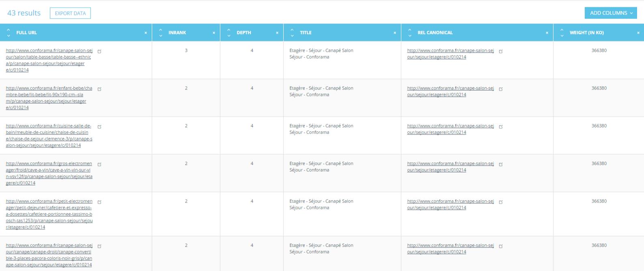This screenshot has height=271, width=644.
Task: Remove the Rel Canonical column
Action: tap(547, 33)
